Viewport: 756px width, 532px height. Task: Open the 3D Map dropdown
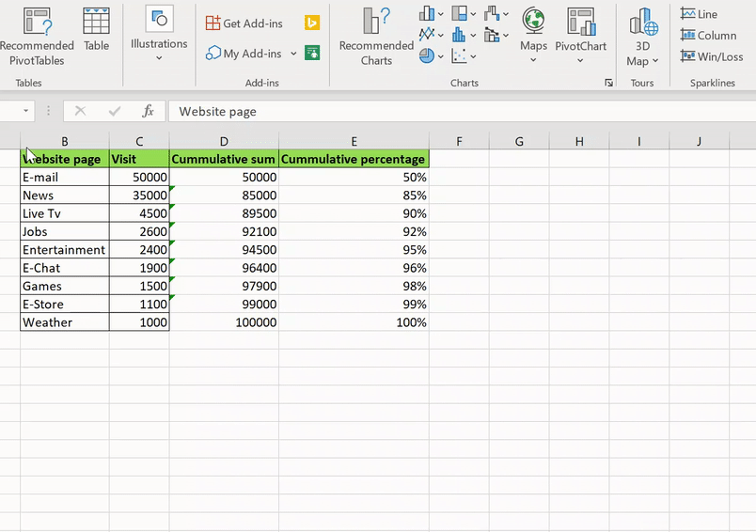point(654,61)
